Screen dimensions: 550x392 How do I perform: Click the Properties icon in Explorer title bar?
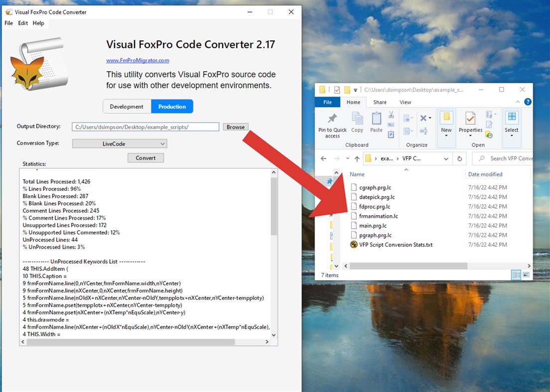[x=337, y=90]
